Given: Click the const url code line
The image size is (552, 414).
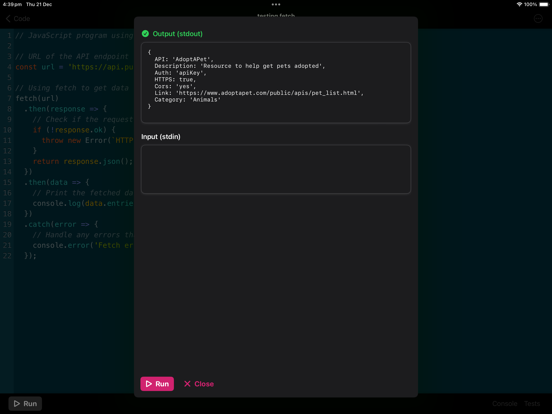Looking at the screenshot, I should pyautogui.click(x=74, y=67).
